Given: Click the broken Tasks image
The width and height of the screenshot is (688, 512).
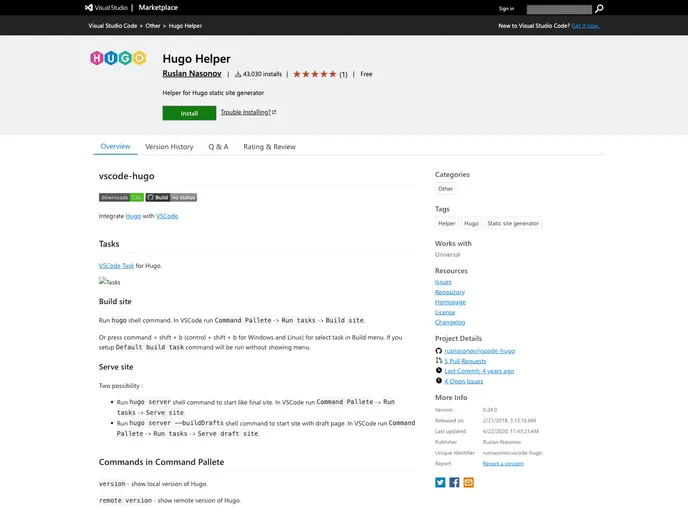Looking at the screenshot, I should (109, 282).
